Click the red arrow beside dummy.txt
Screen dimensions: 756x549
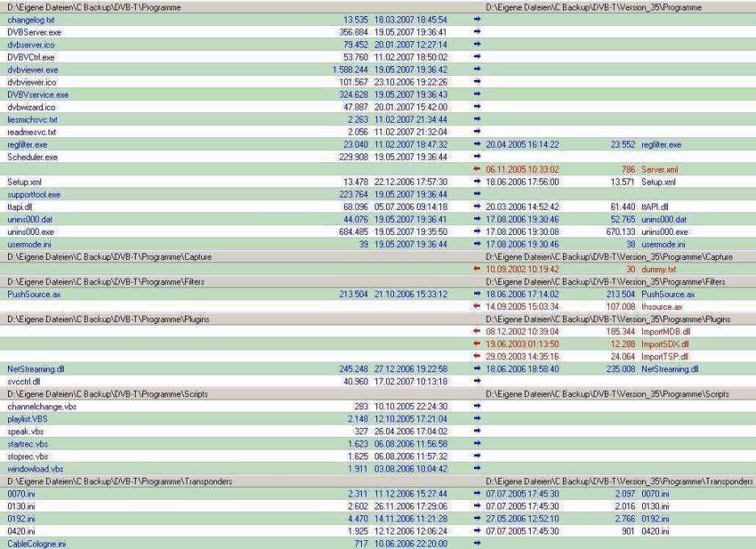477,269
